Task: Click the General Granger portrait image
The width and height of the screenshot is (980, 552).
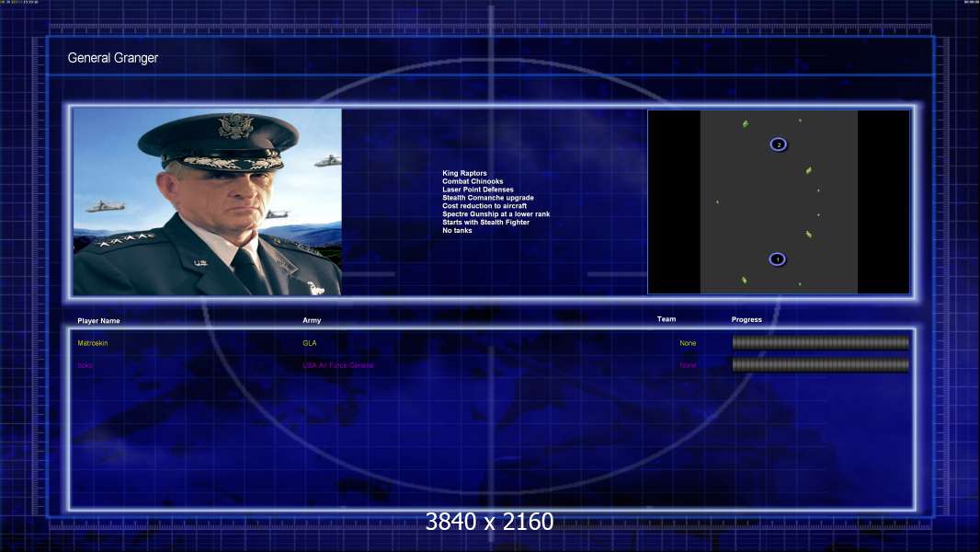Action: coord(208,201)
